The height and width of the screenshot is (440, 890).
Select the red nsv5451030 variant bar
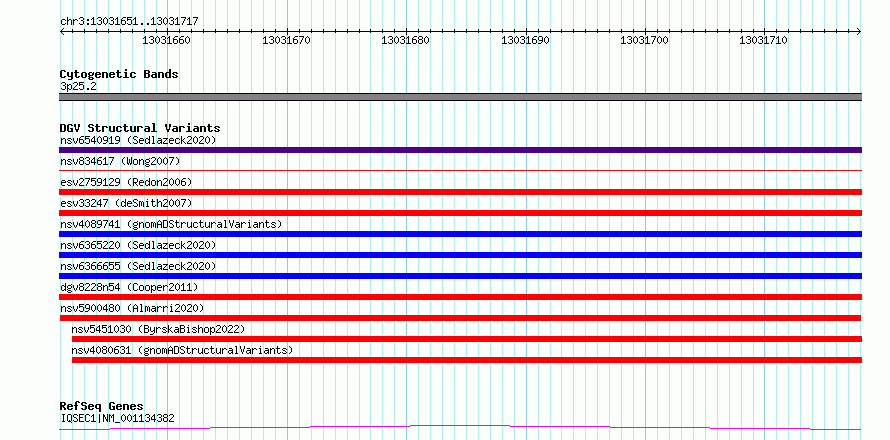click(x=467, y=339)
